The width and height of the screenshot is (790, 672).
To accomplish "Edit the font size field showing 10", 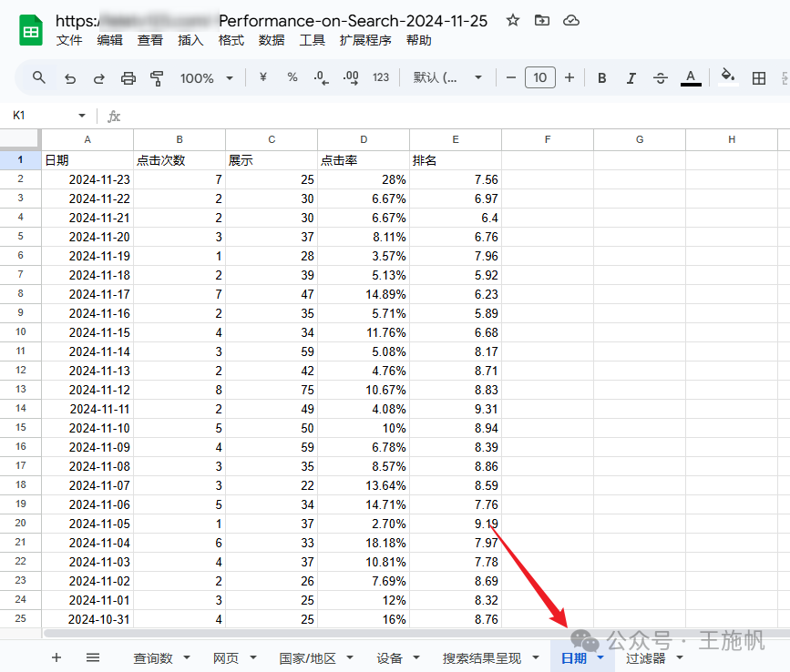I will click(540, 77).
